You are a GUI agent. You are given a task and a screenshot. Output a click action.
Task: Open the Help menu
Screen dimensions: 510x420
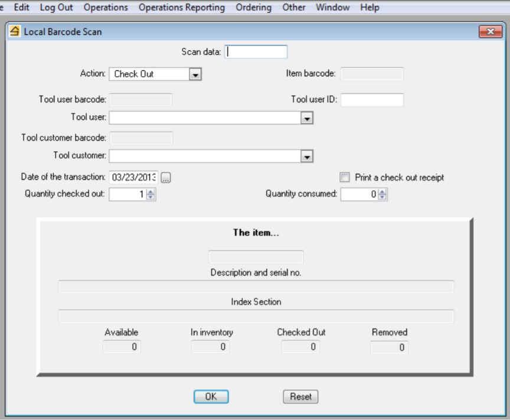pos(370,7)
